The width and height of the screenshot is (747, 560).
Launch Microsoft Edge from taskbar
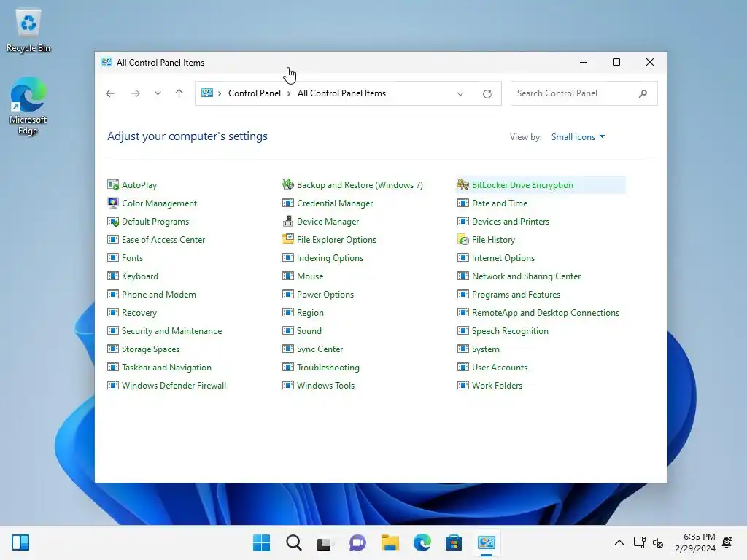coord(422,542)
